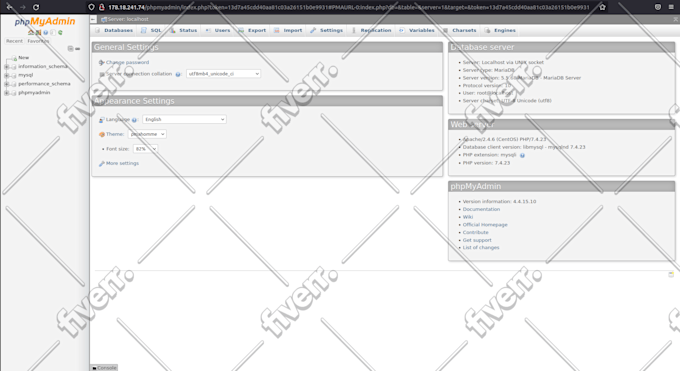Click New to create a database
This screenshot has width=680, height=371.
pos(23,58)
